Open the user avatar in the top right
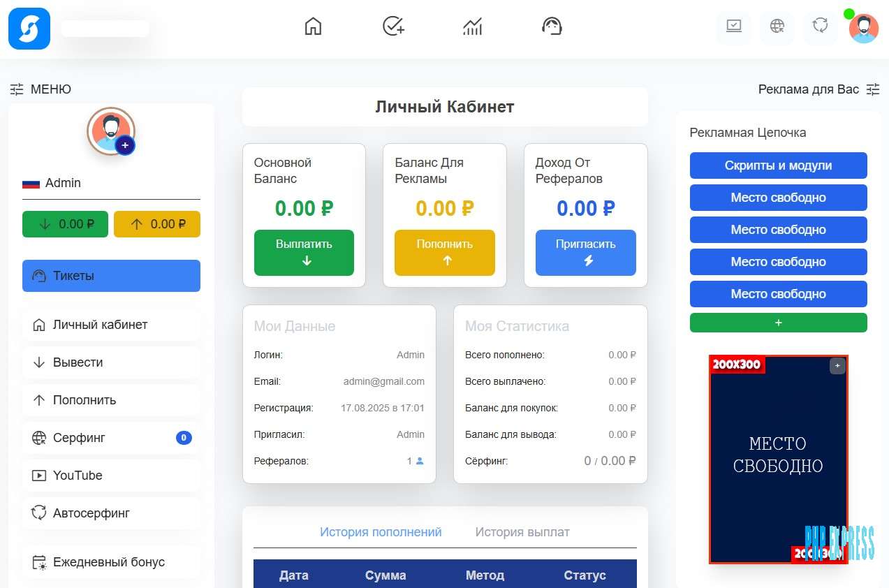The height and width of the screenshot is (588, 889). click(864, 29)
